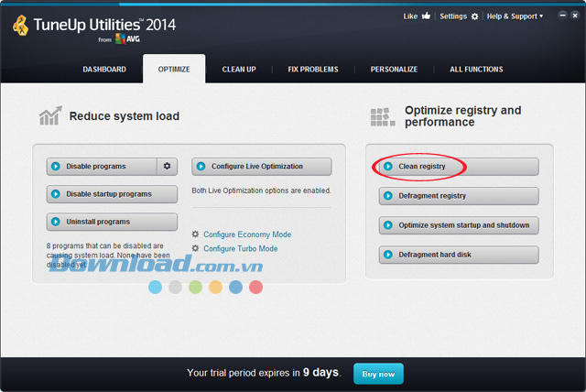The image size is (586, 392).
Task: Click the Like text label
Action: click(410, 16)
